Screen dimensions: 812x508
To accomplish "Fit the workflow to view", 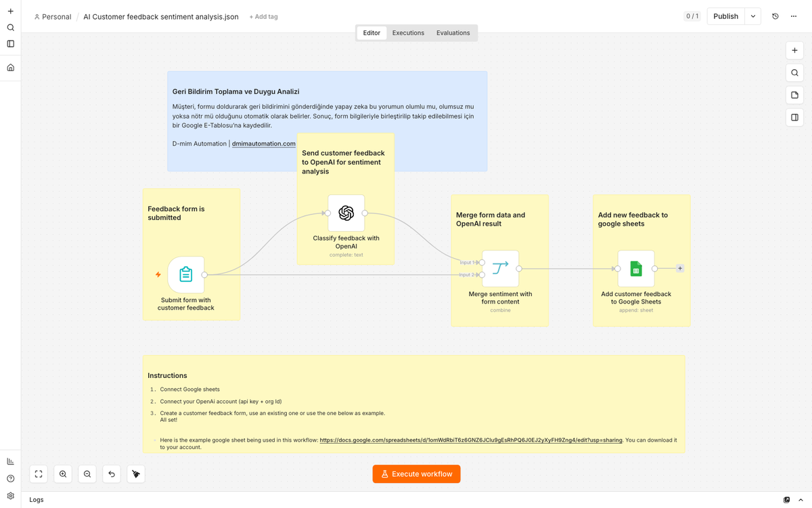I will click(x=39, y=474).
